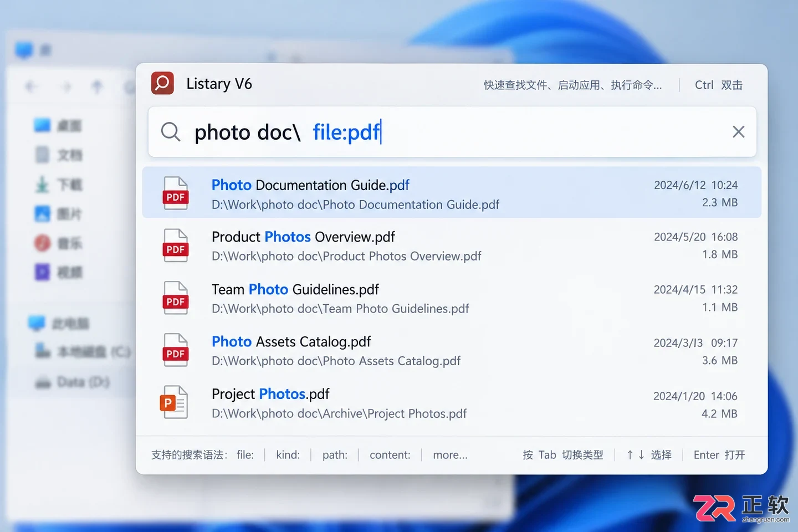Open Photo Documentation Guide.pdf result
The image size is (798, 532).
pyautogui.click(x=452, y=193)
